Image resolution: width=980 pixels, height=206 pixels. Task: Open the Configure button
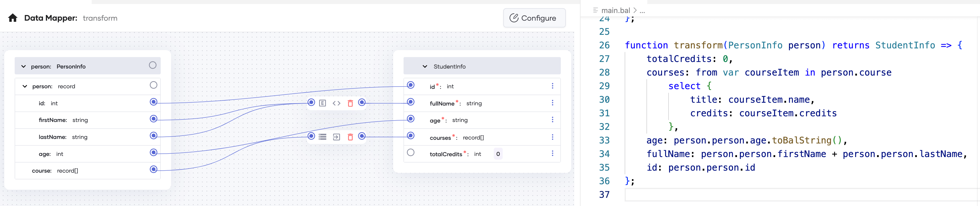(534, 18)
